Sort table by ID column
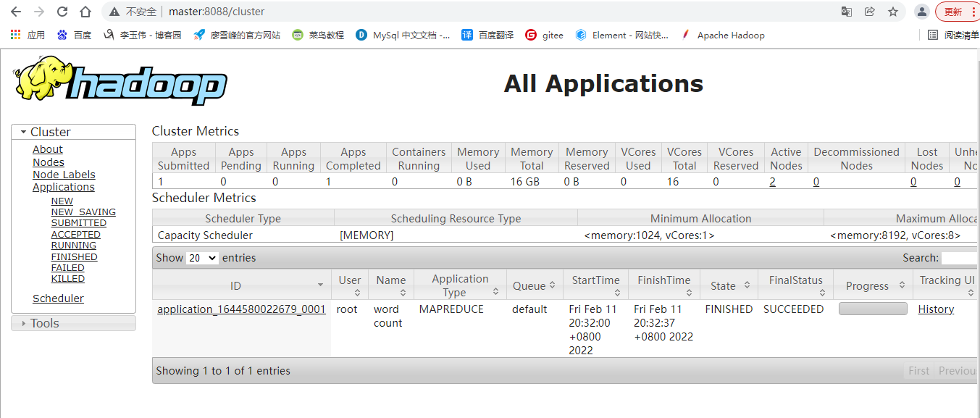980x418 pixels. coord(241,285)
